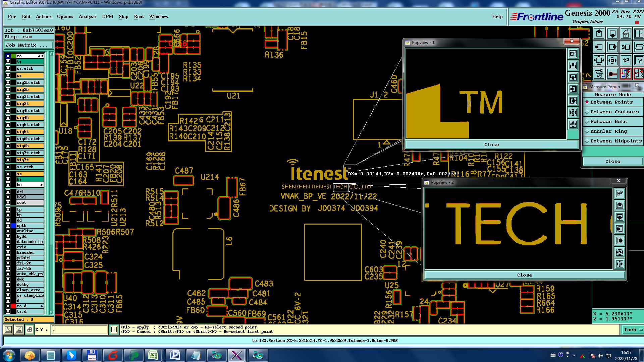The height and width of the screenshot is (362, 644).
Task: Click the previous view undo icon
Action: coord(626,47)
